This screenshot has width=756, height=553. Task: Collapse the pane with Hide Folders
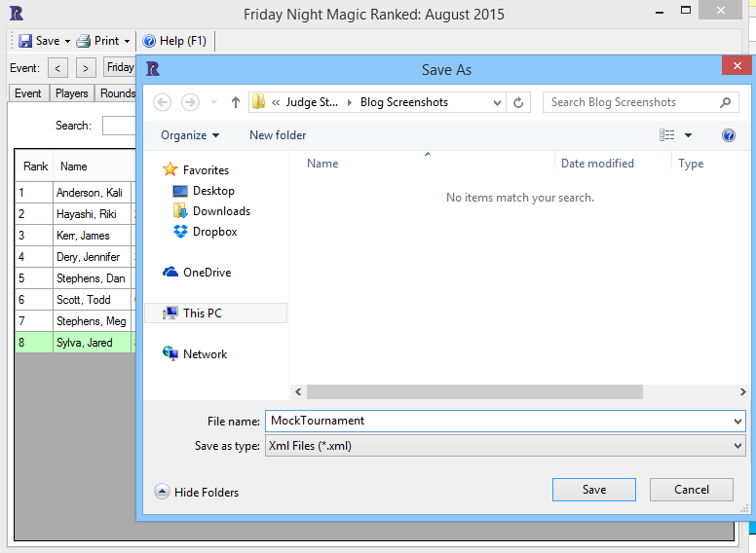[196, 492]
